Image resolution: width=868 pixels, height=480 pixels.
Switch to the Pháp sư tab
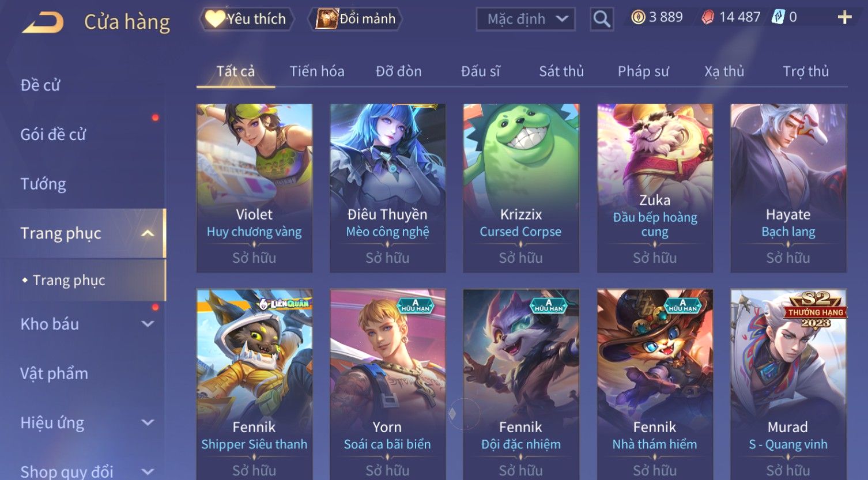pyautogui.click(x=643, y=71)
